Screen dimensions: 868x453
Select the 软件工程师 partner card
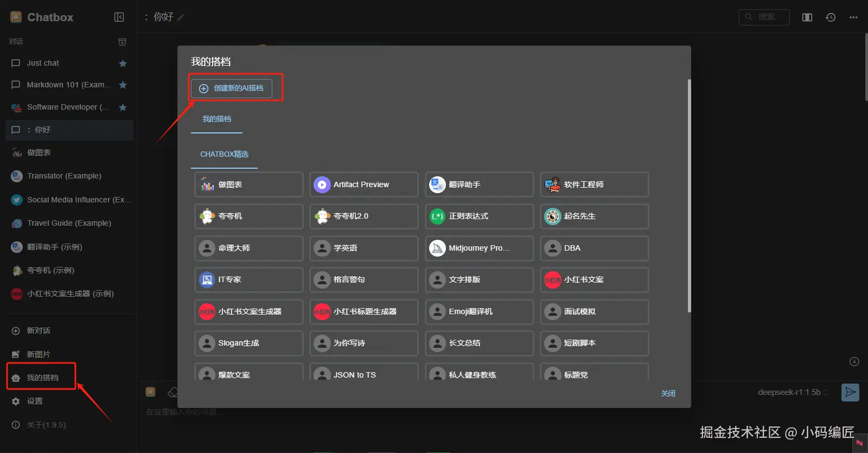pyautogui.click(x=594, y=184)
